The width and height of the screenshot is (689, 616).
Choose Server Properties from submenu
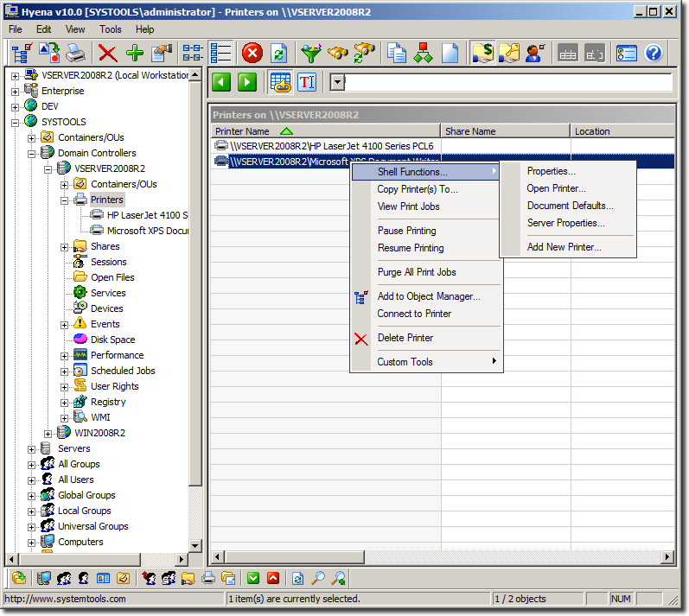(x=566, y=223)
